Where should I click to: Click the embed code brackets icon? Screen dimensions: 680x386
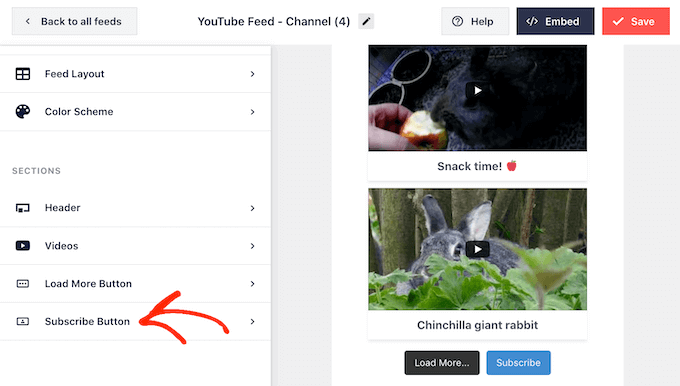532,21
